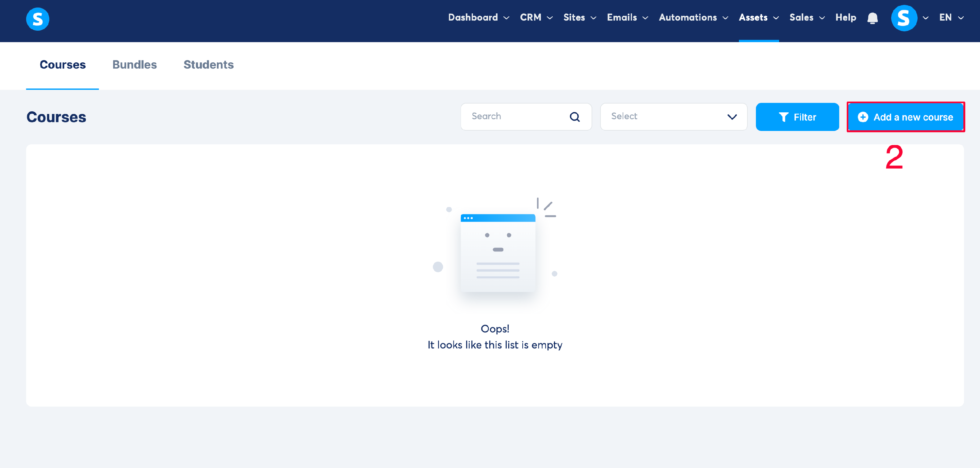Image resolution: width=980 pixels, height=468 pixels.
Task: Switch to the Bundles tab
Action: point(134,65)
